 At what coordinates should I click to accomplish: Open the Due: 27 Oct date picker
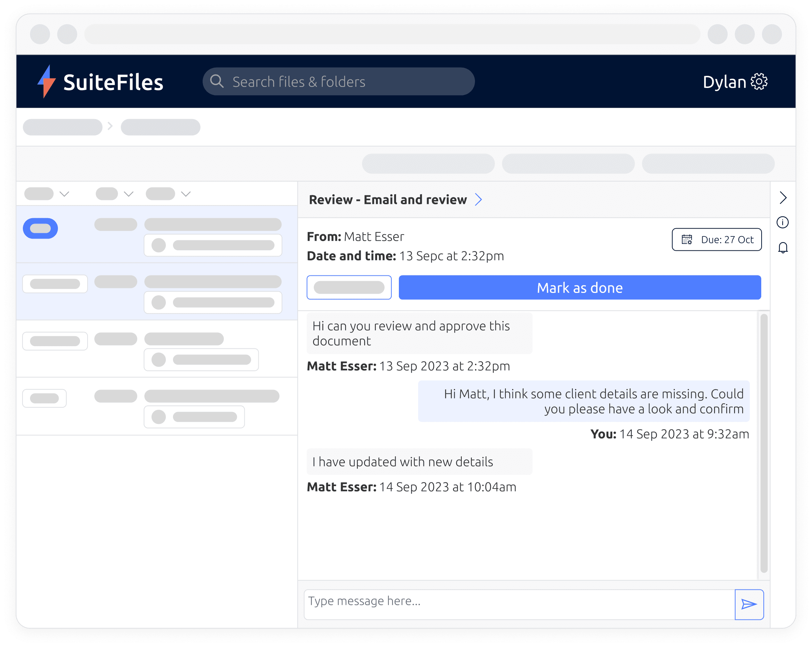(717, 239)
